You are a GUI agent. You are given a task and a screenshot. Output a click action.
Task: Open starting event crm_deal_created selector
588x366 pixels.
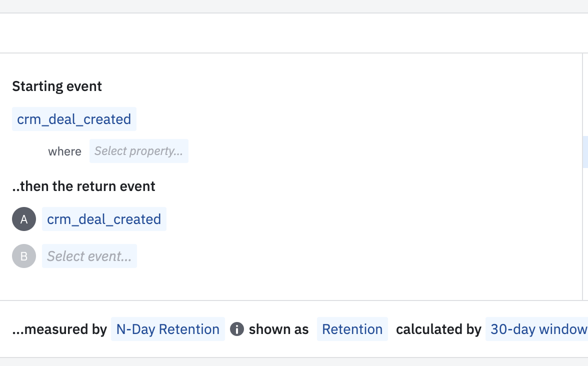pyautogui.click(x=74, y=119)
